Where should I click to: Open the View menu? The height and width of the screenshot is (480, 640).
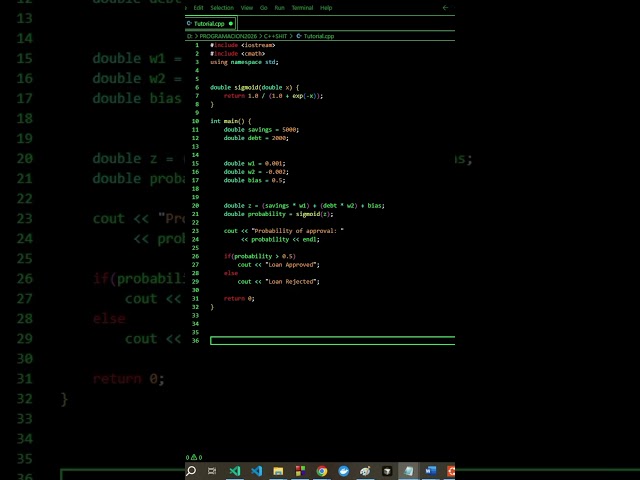pyautogui.click(x=247, y=8)
